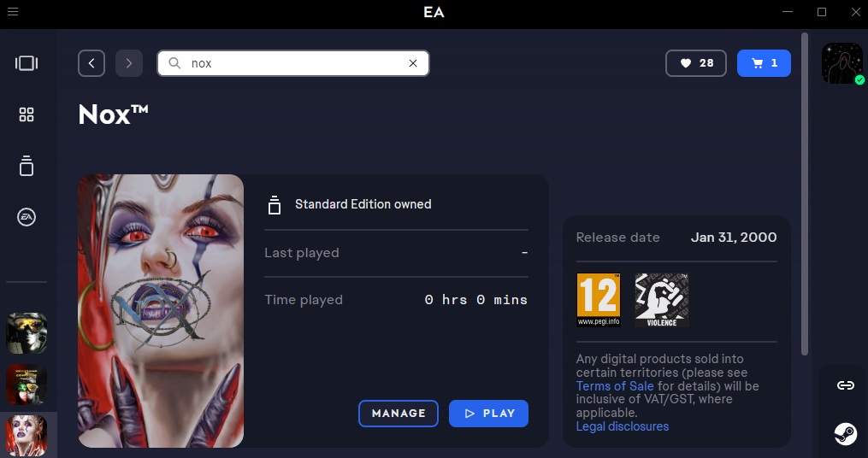The height and width of the screenshot is (458, 868).
Task: Open the wishlist with 28 items
Action: click(x=696, y=63)
